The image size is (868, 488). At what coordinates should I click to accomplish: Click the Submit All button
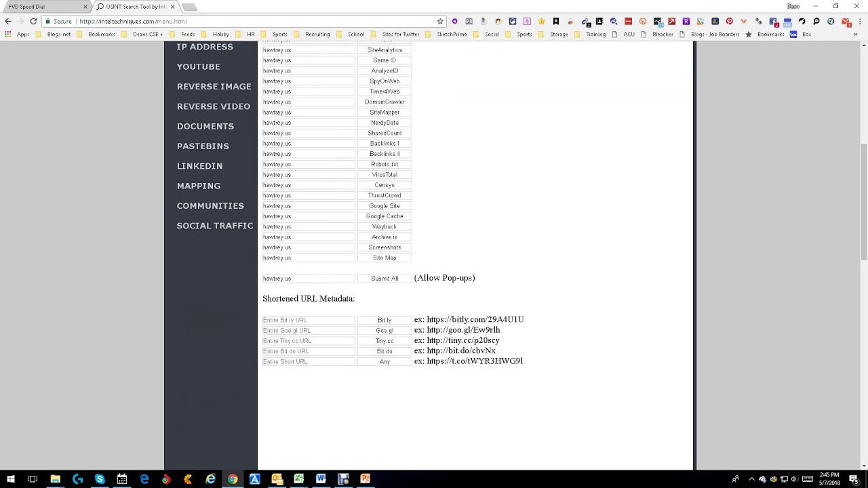[x=384, y=279]
